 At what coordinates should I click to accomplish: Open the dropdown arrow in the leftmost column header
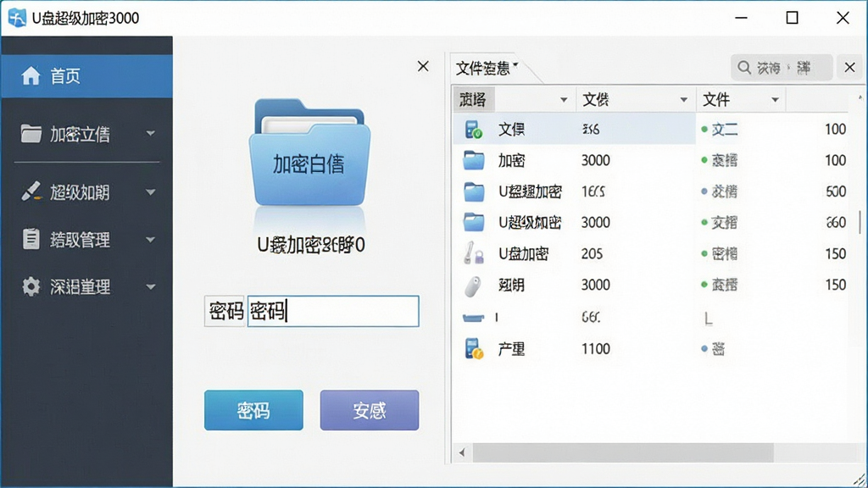click(x=564, y=100)
